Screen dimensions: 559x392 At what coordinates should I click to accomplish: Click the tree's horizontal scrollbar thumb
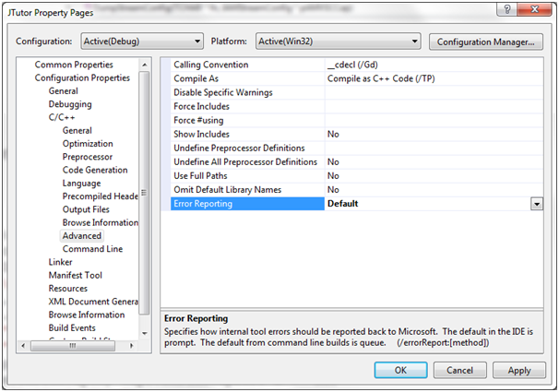point(73,346)
